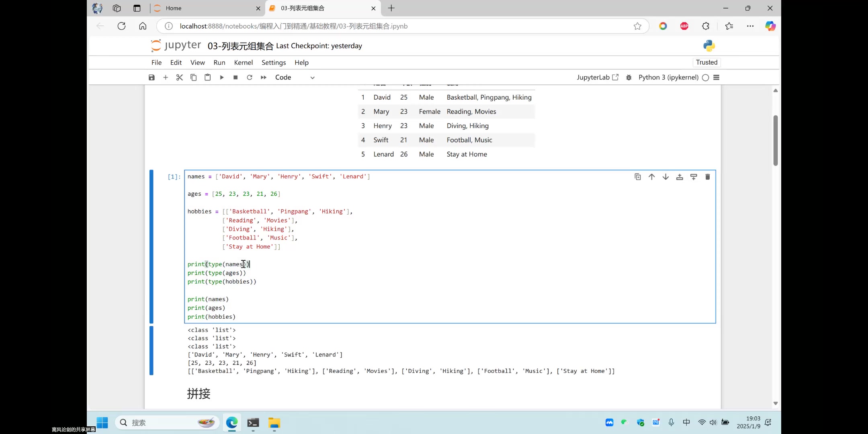The width and height of the screenshot is (868, 434).
Task: Open the Run menu
Action: (x=219, y=63)
